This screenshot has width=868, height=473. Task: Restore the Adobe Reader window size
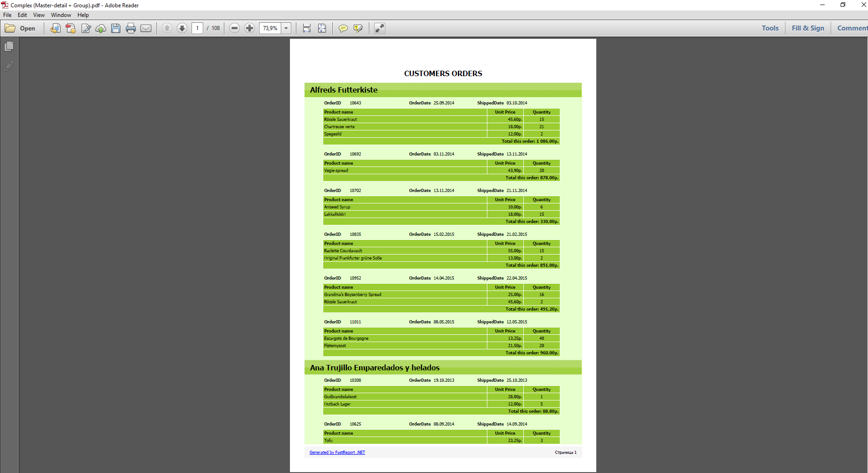843,5
